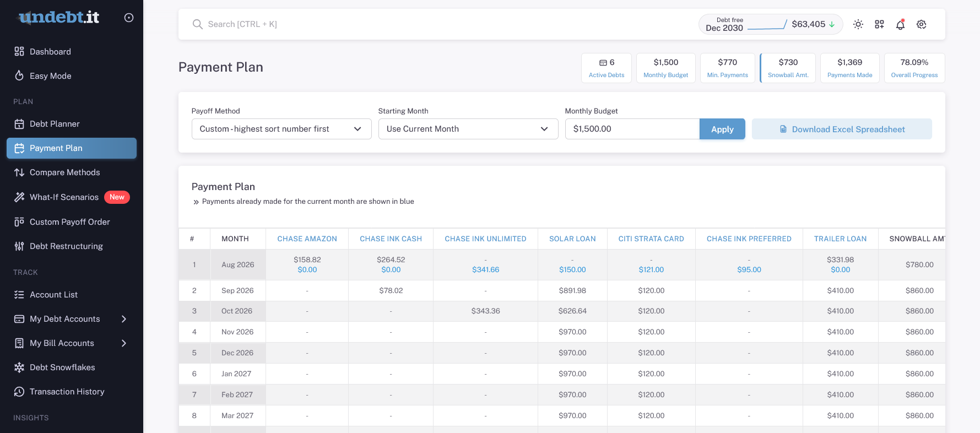Image resolution: width=980 pixels, height=433 pixels.
Task: Open Custom Payoff Order page
Action: [72, 222]
